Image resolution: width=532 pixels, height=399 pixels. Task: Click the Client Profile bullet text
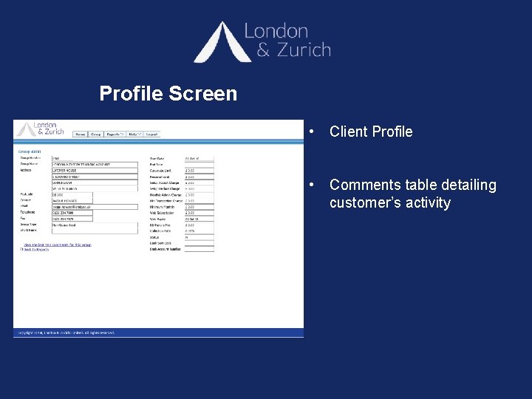coord(371,132)
